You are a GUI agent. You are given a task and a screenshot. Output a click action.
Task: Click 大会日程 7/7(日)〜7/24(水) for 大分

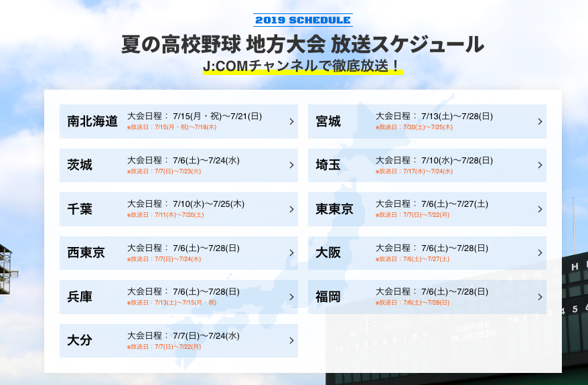click(183, 335)
